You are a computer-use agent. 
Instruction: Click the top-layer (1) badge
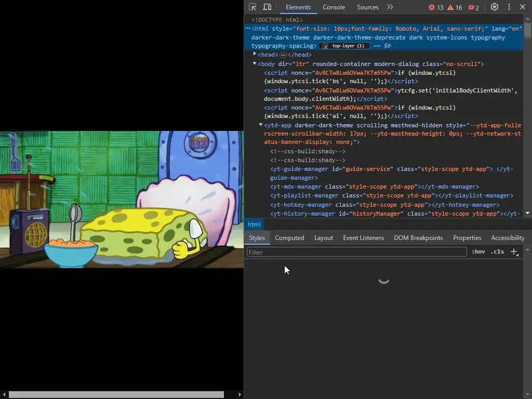point(344,46)
